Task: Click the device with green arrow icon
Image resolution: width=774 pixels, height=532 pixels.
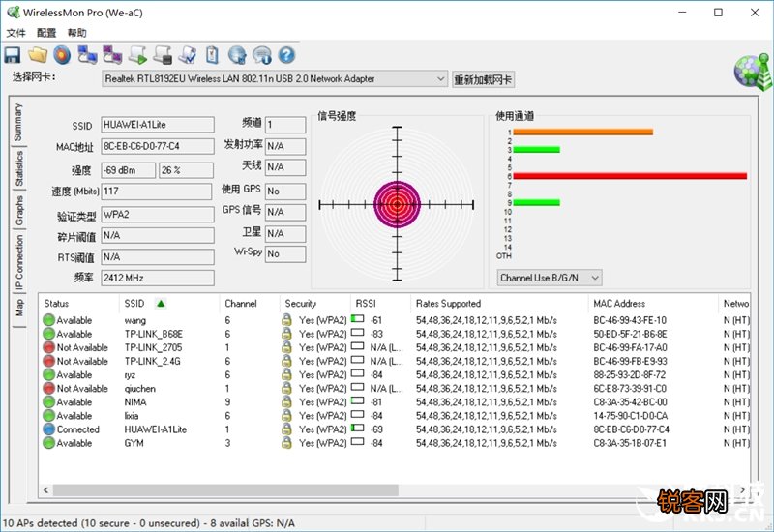Action: point(137,55)
